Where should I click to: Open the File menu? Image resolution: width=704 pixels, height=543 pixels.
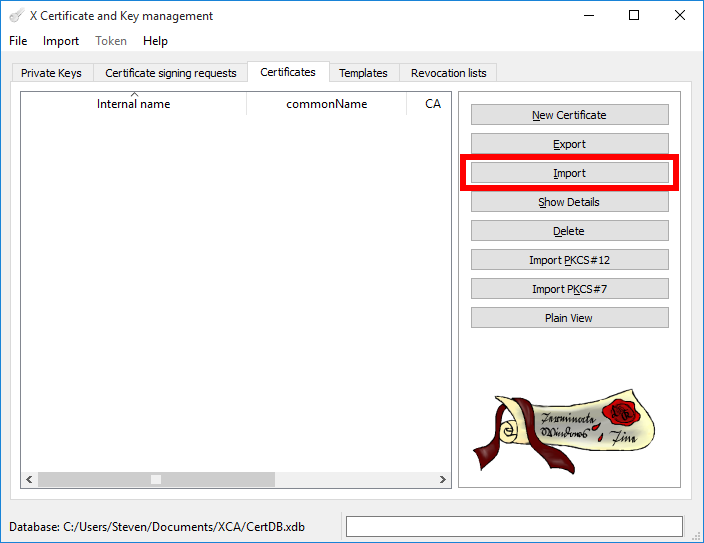point(18,41)
